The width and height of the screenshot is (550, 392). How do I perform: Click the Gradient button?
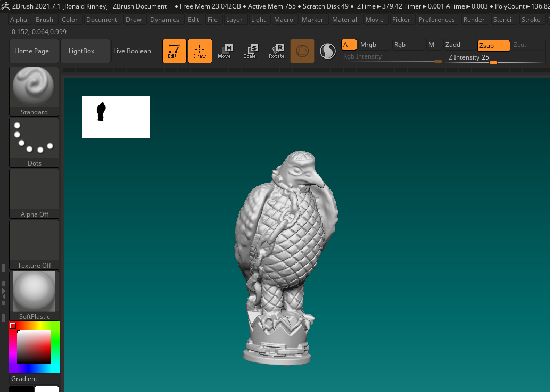34,379
